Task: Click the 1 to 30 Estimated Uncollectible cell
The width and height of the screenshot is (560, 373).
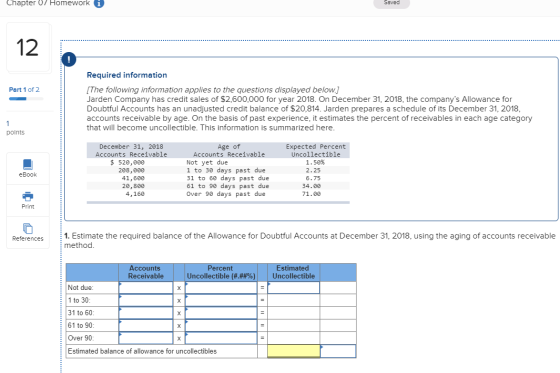Action: pos(294,300)
